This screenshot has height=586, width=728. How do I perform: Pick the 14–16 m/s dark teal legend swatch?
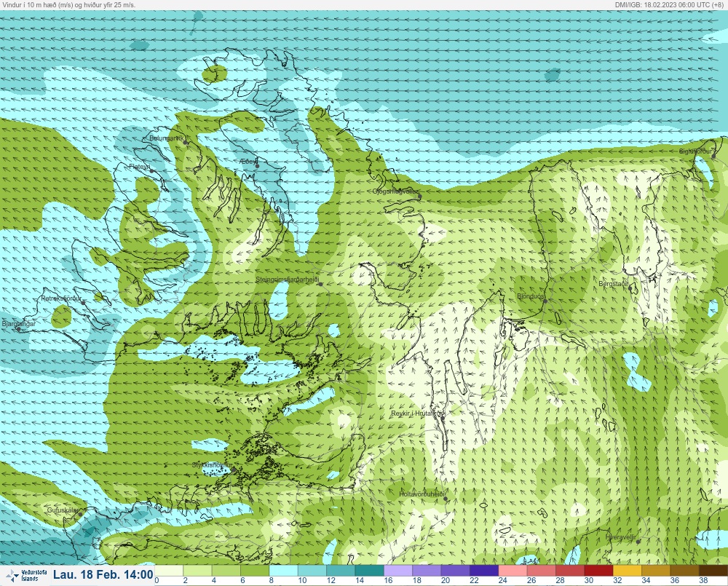(x=370, y=571)
